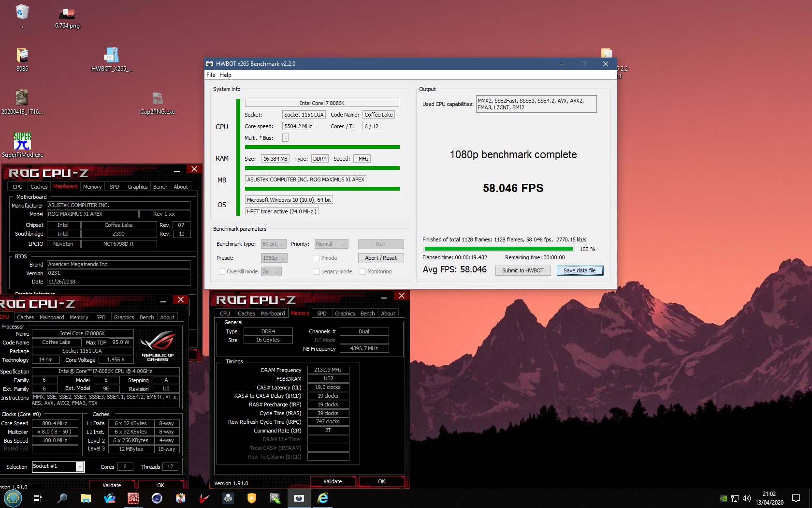Switch to SPD tab in Memory CPU-Z window
The height and width of the screenshot is (508, 812).
tap(321, 314)
